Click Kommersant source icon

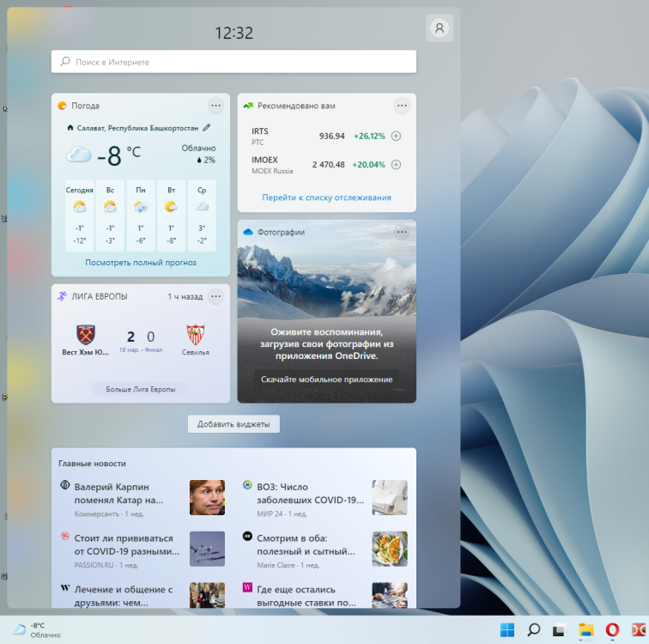click(65, 484)
